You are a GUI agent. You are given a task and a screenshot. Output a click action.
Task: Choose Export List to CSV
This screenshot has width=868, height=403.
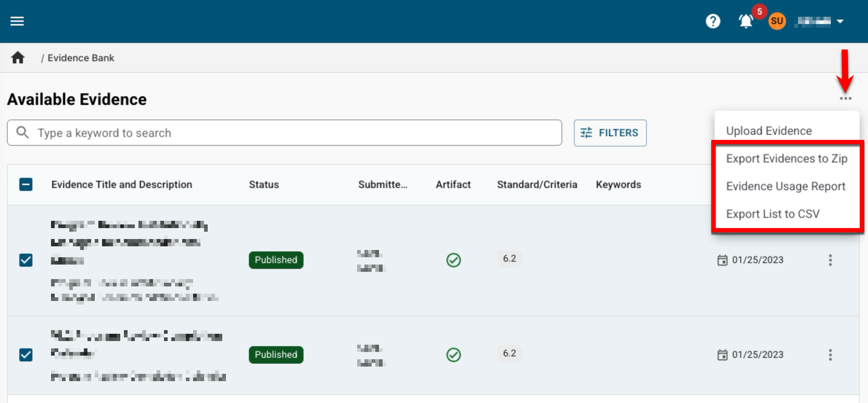773,214
